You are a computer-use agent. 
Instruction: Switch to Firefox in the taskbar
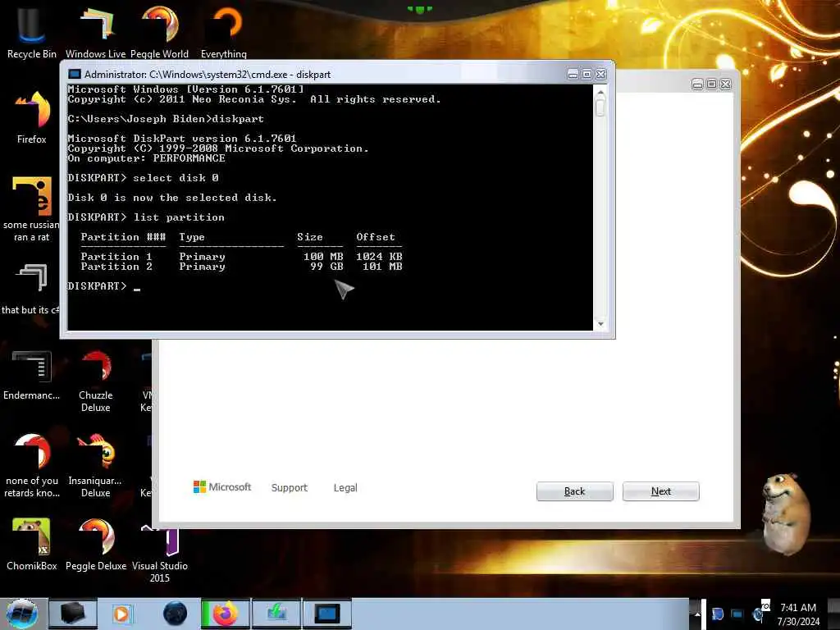[x=226, y=614]
